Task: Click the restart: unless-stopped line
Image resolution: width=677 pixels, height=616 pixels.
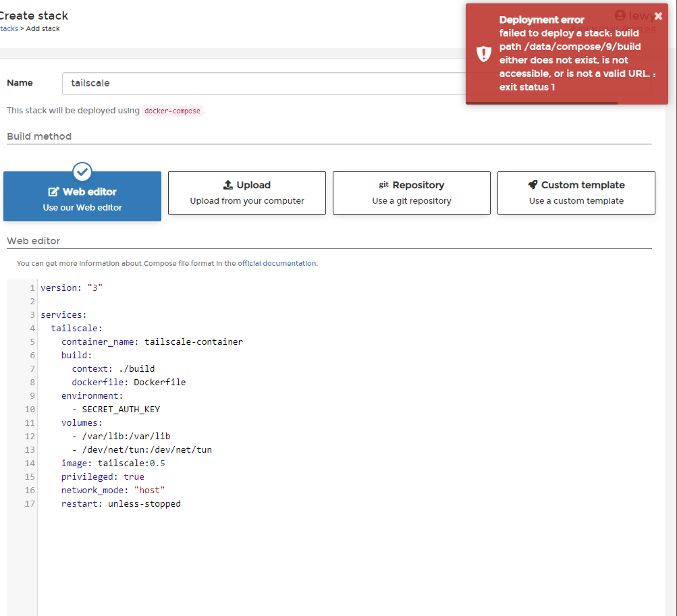Action: (x=121, y=504)
